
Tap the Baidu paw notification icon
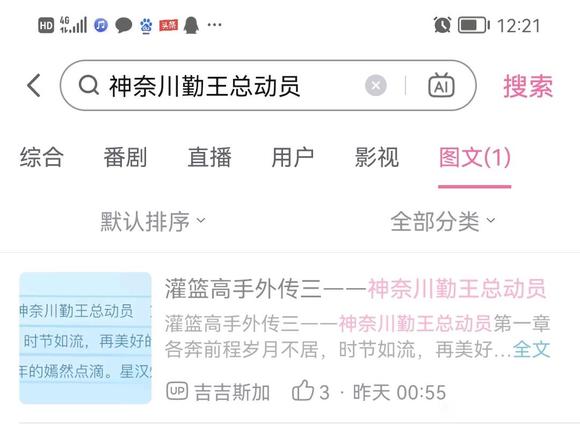click(146, 26)
